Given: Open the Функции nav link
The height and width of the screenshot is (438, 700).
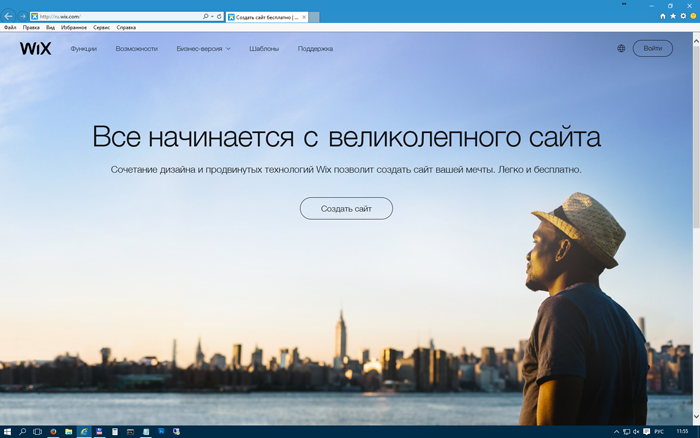Looking at the screenshot, I should click(83, 49).
